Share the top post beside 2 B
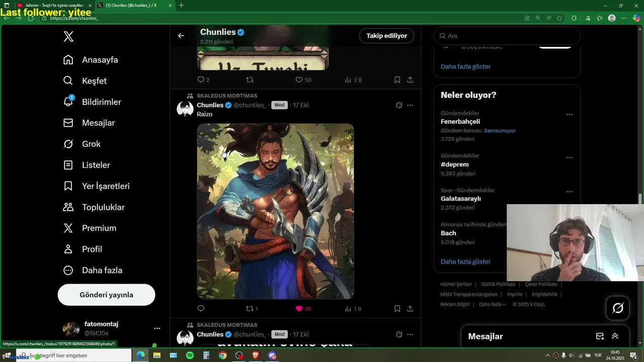Image resolution: width=644 pixels, height=362 pixels. (x=410, y=79)
